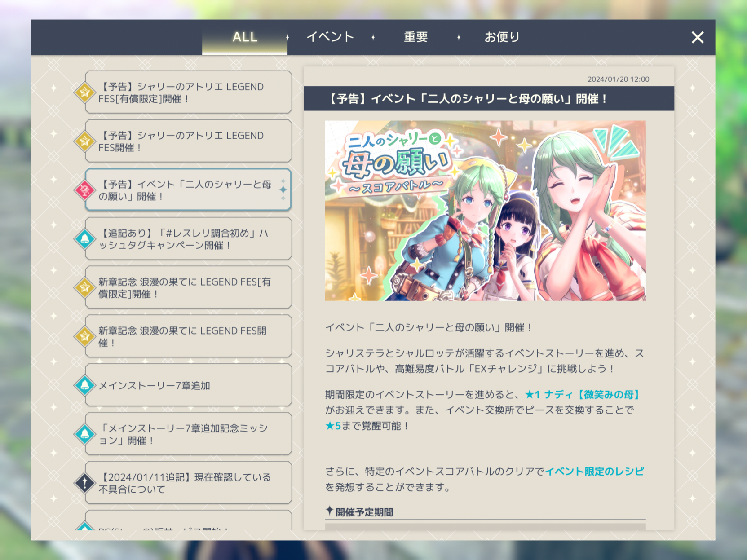The height and width of the screenshot is (560, 747).
Task: Click teal bell icon beside メインストーリー7章追加
Action: (84, 385)
